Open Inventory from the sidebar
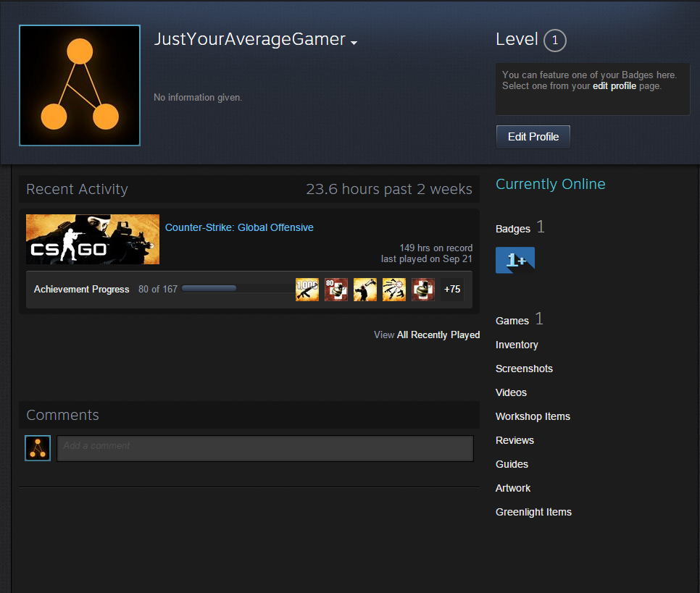Viewport: 700px width, 593px height. click(x=517, y=345)
